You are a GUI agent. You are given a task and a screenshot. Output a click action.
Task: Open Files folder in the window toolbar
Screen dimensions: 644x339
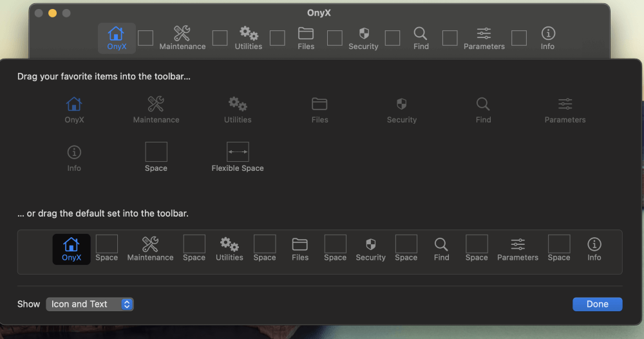pyautogui.click(x=306, y=38)
